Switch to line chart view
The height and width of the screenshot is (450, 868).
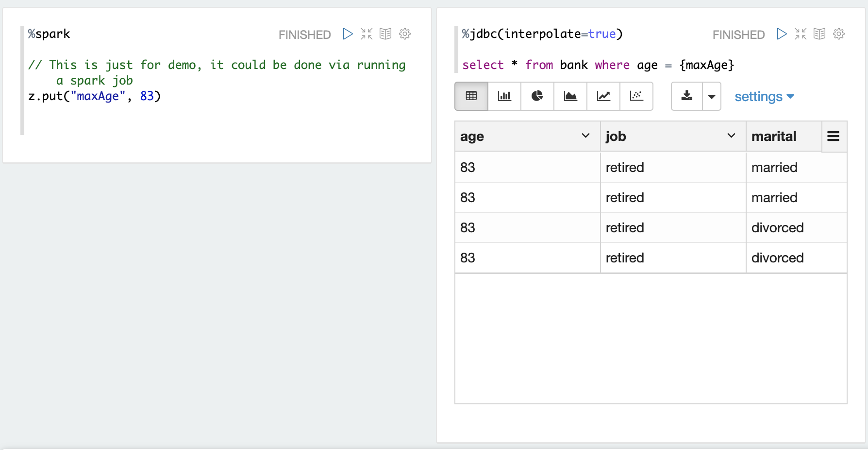[x=603, y=96]
